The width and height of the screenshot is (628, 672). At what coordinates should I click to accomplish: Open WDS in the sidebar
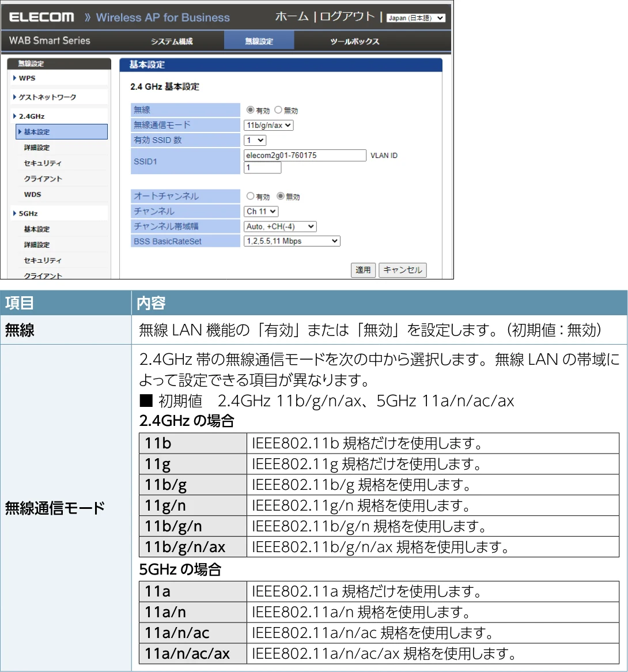33,194
